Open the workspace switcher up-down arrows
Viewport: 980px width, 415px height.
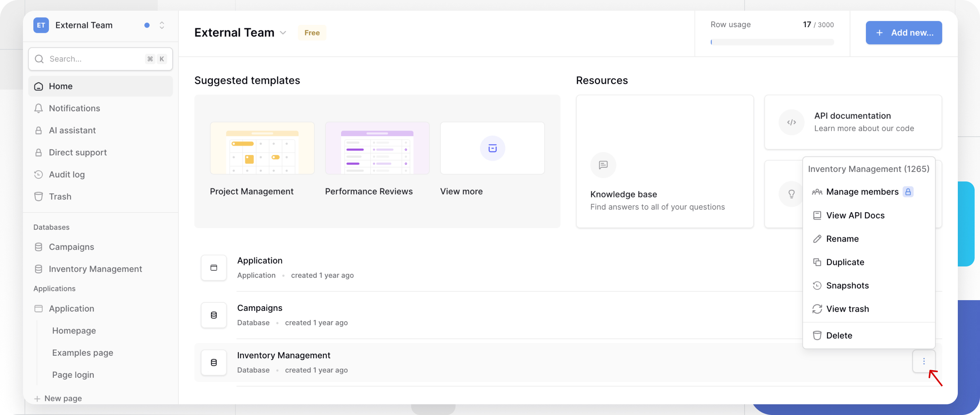point(162,25)
